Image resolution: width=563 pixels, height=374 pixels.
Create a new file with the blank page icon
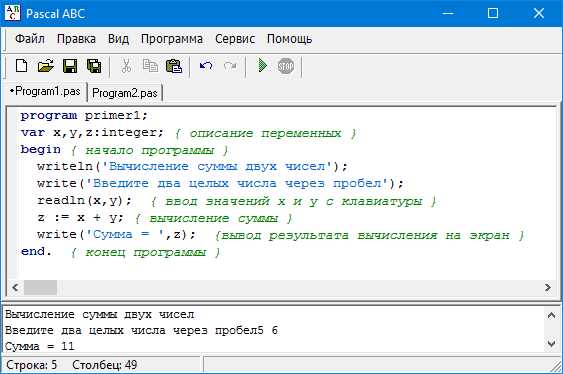click(22, 66)
